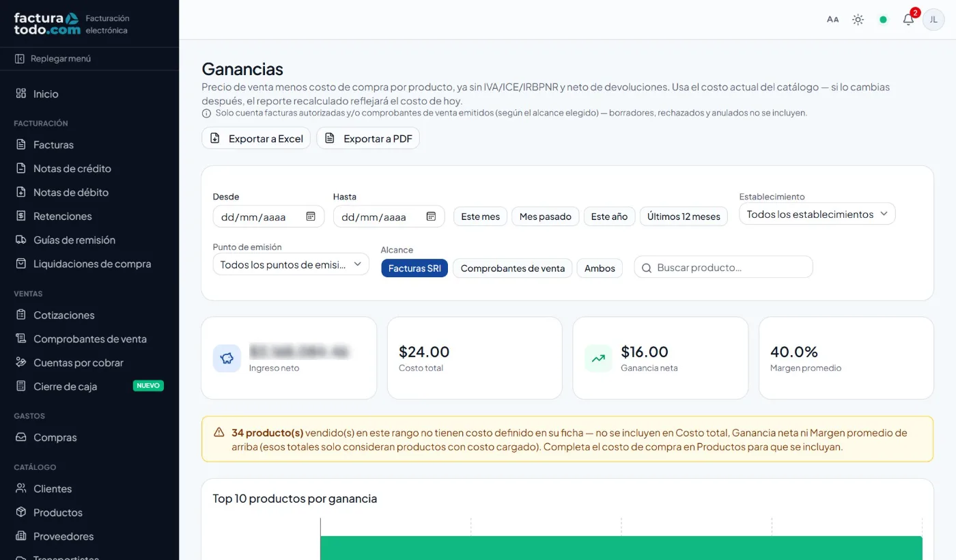Click the $24.00 Costo total value
Viewport: 956px width, 560px height.
(424, 352)
